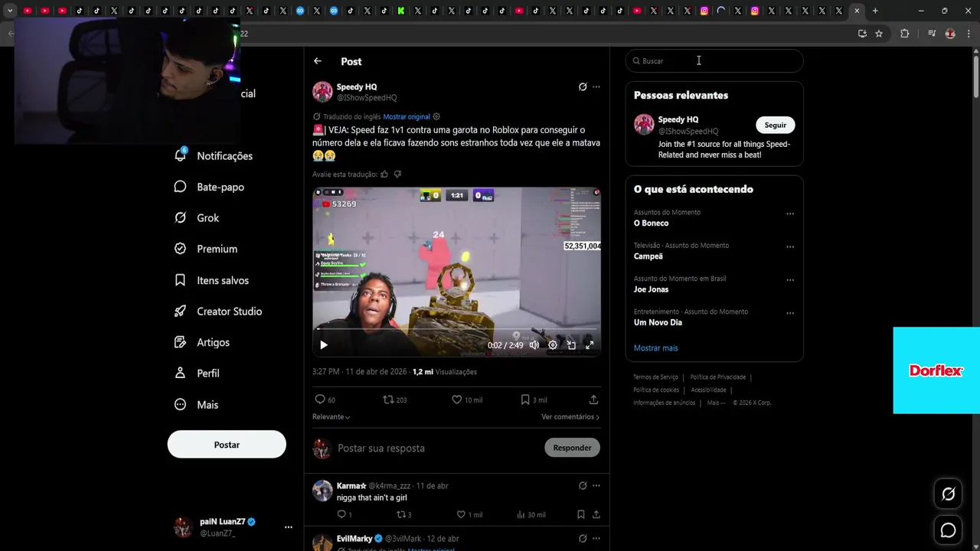Bookmark page with browser star icon

coord(879,34)
